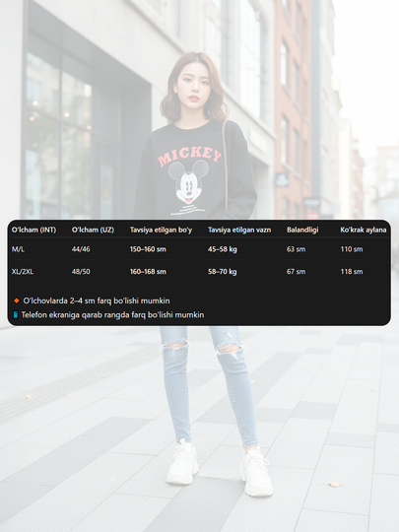Click the 160–168 sm height value
Viewport: 399px width, 532px height.
coord(148,272)
